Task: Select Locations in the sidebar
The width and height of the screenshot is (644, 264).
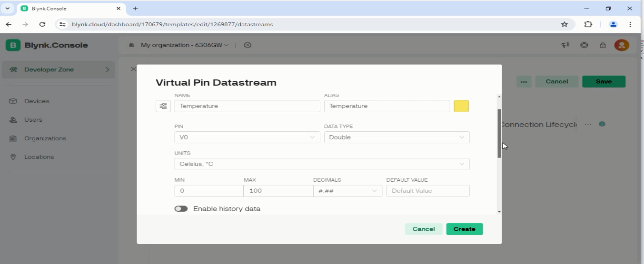Action: (39, 157)
